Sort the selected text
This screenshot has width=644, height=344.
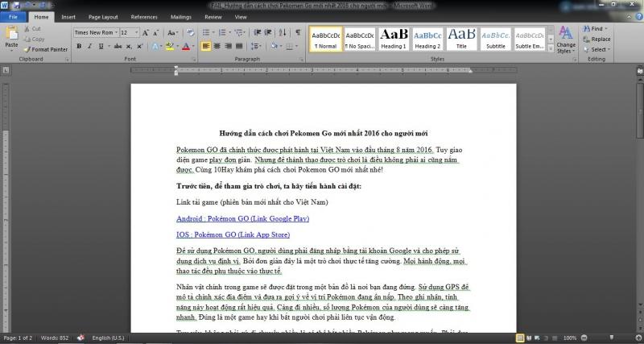(283, 32)
